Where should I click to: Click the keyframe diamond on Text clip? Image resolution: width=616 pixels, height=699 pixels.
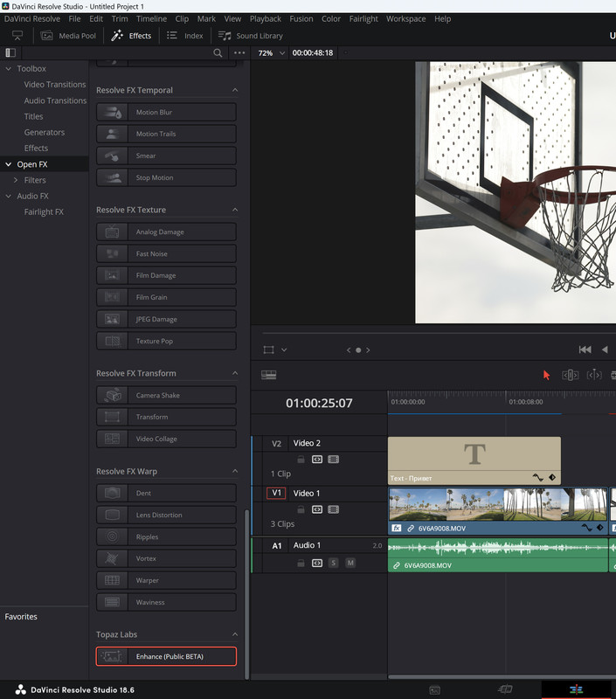click(552, 477)
